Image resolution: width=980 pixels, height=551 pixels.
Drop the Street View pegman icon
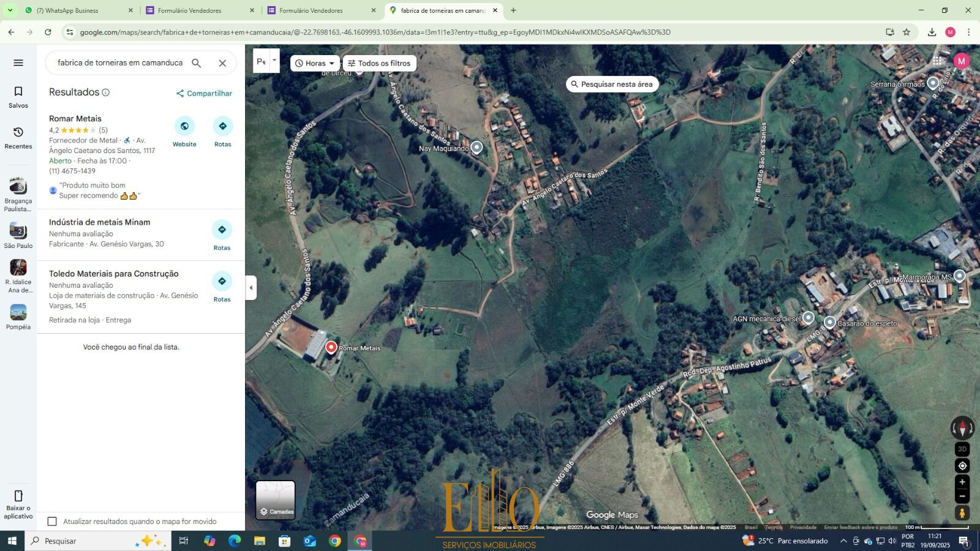(962, 513)
